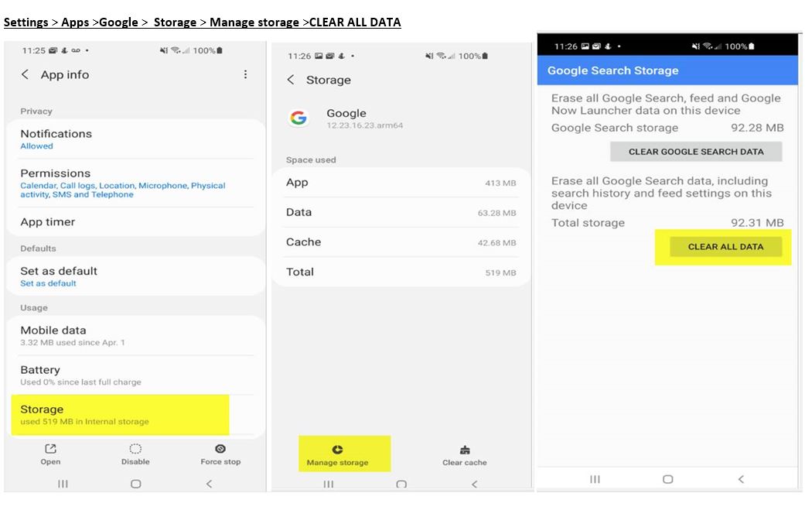Open the three-dot menu in App info
This screenshot has height=507, width=812.
pyautogui.click(x=245, y=74)
